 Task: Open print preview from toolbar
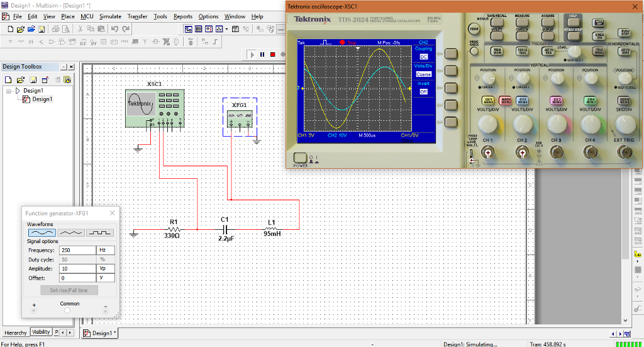tap(65, 29)
